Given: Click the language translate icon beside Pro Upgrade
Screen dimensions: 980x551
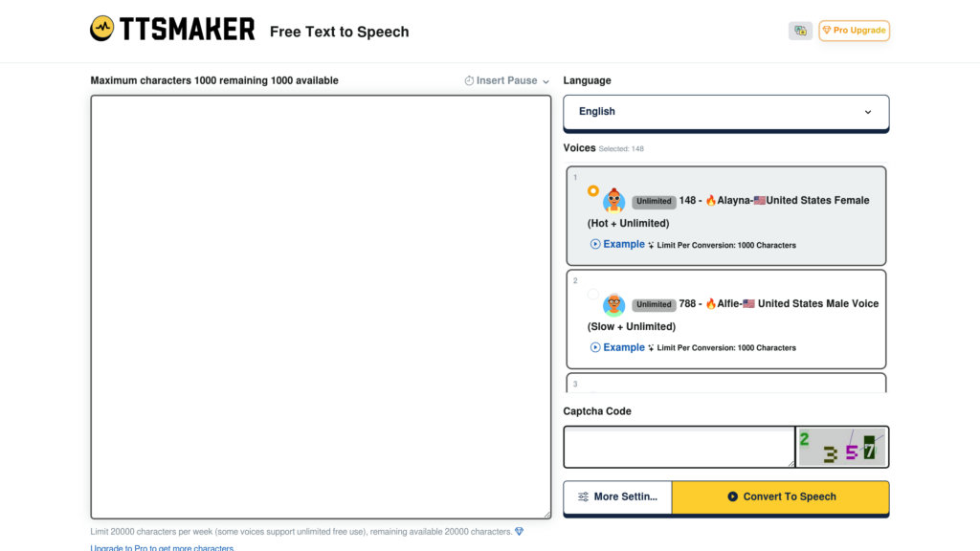Looking at the screenshot, I should (x=800, y=31).
